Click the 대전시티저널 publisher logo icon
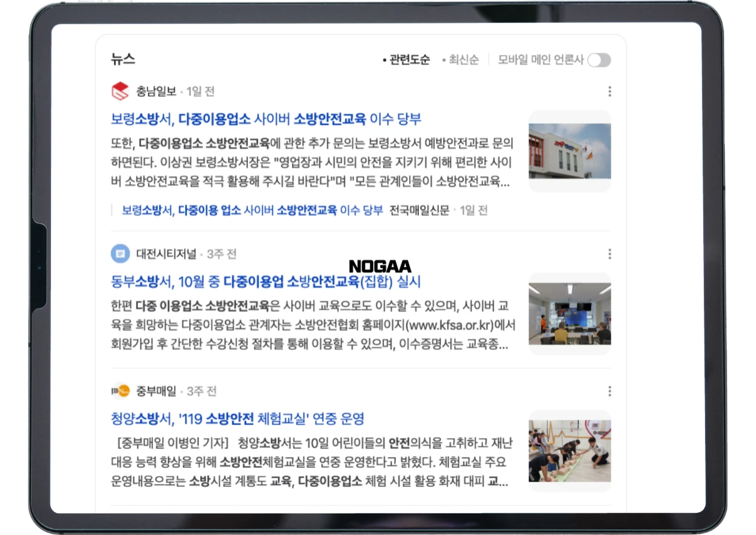Screen dimensions: 756x535 coord(119,253)
